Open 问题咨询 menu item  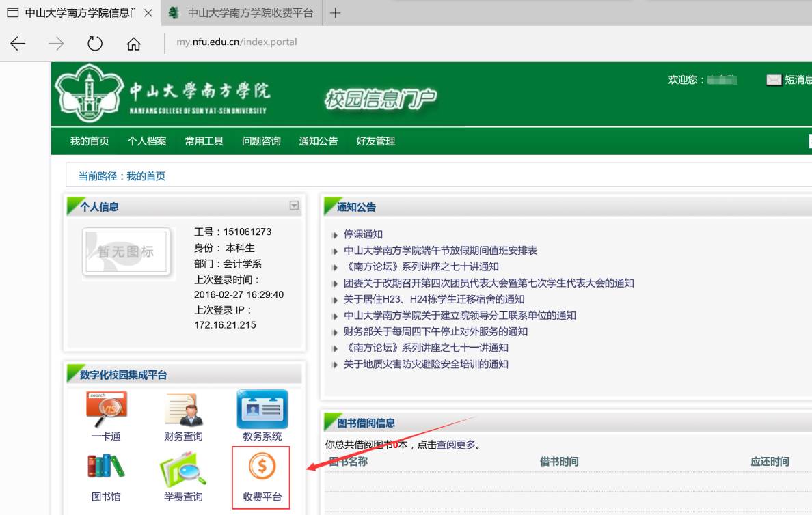(x=262, y=141)
